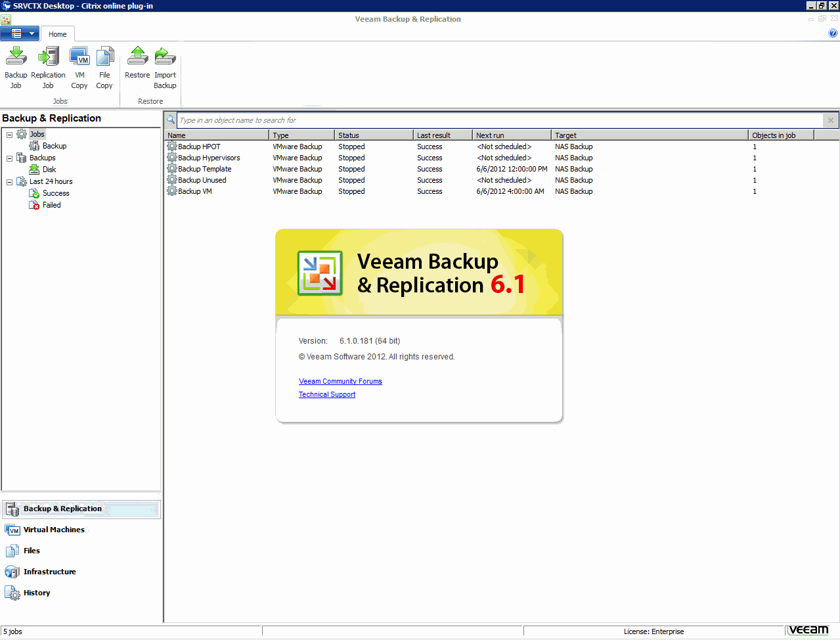840x640 pixels.
Task: Select the Last 24 hours item
Action: [x=51, y=181]
